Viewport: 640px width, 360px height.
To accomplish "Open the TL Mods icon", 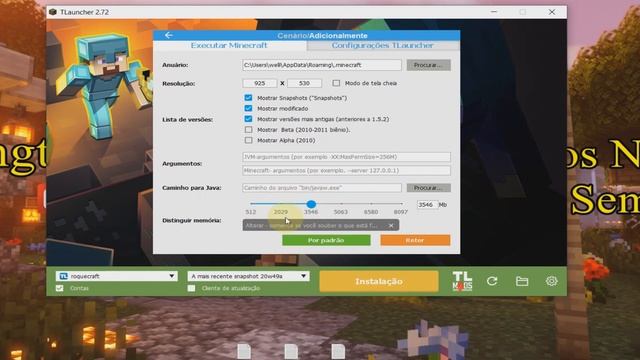I will (x=462, y=281).
